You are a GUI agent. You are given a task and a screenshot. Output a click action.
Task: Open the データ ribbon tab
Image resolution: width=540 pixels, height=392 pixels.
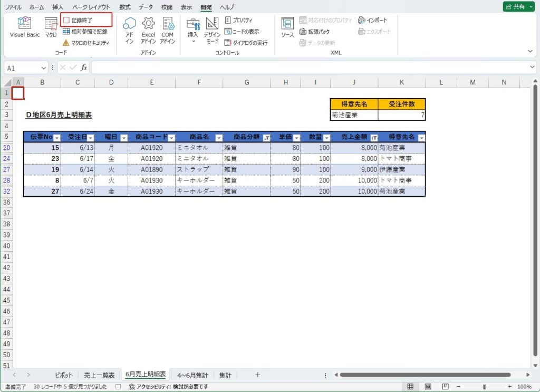[x=146, y=7]
